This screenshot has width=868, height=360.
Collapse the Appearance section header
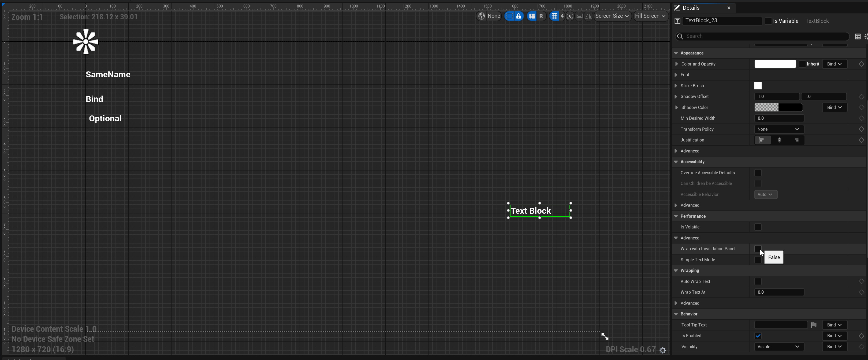(x=676, y=53)
